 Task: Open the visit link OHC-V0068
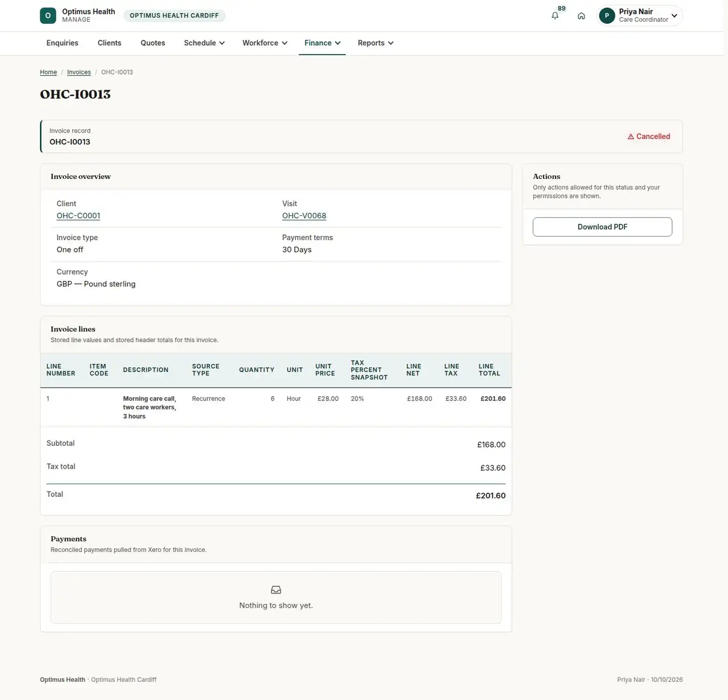[304, 216]
